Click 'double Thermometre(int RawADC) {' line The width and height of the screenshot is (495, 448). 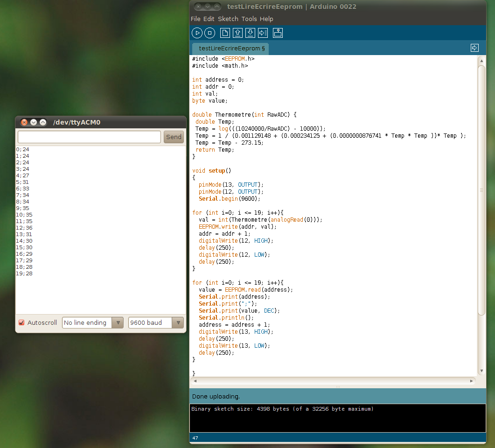pyautogui.click(x=244, y=115)
